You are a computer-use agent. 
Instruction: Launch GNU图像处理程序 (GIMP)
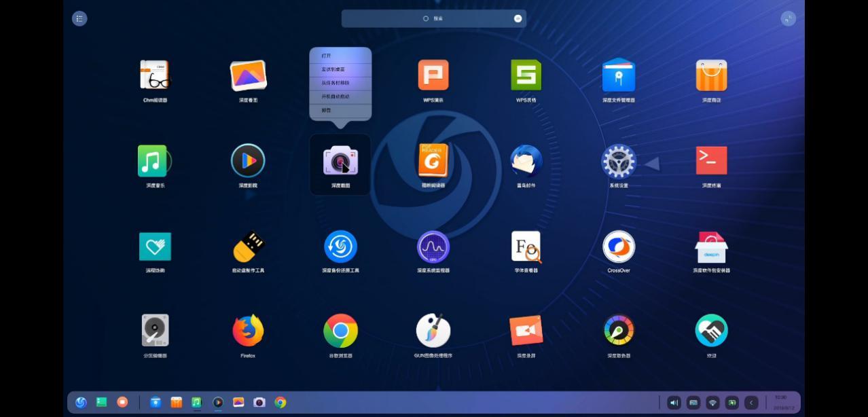coord(433,331)
